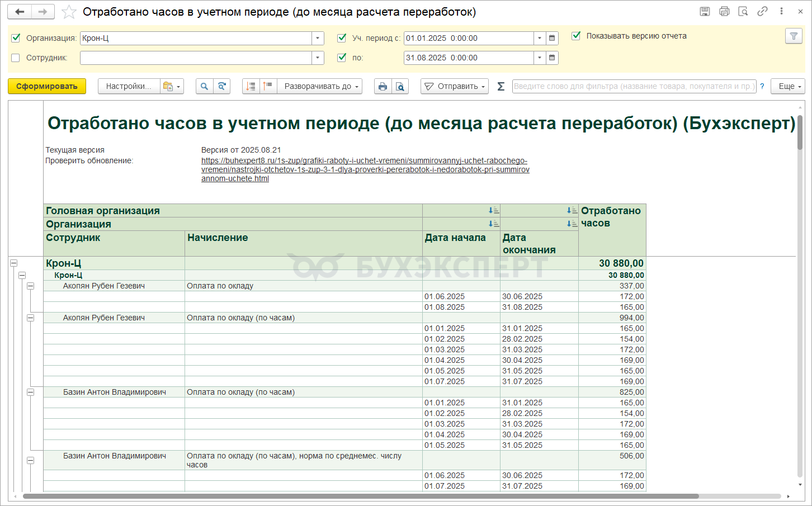Toggle the 'по' period end checkbox
Viewport: 812px width, 506px height.
342,58
